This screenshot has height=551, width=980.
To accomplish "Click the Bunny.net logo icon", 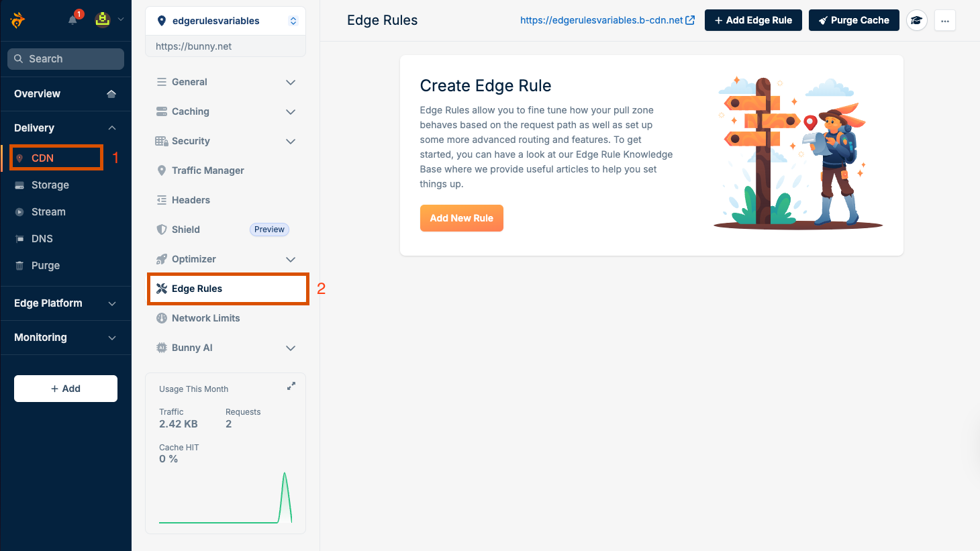I will [16, 19].
